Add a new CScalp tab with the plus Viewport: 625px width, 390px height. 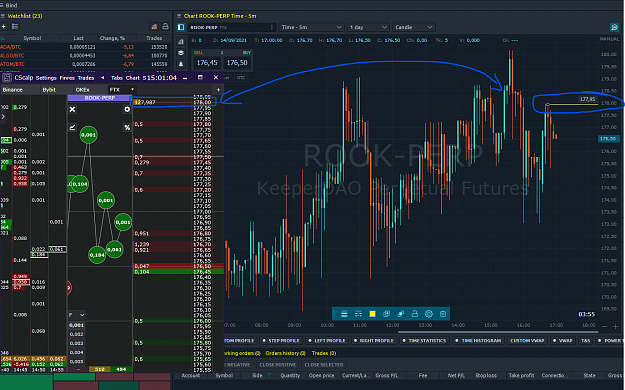(x=218, y=90)
